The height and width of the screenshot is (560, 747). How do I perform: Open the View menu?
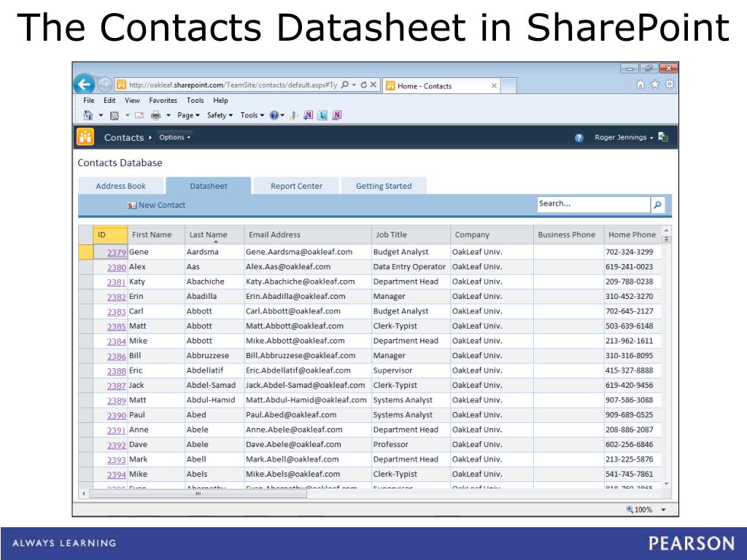point(132,101)
